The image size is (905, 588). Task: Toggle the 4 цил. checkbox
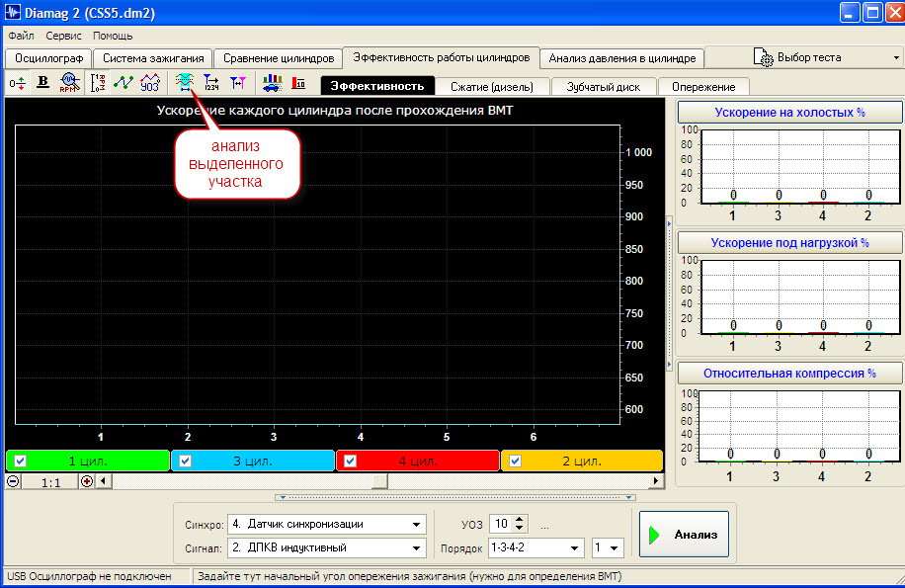click(350, 462)
